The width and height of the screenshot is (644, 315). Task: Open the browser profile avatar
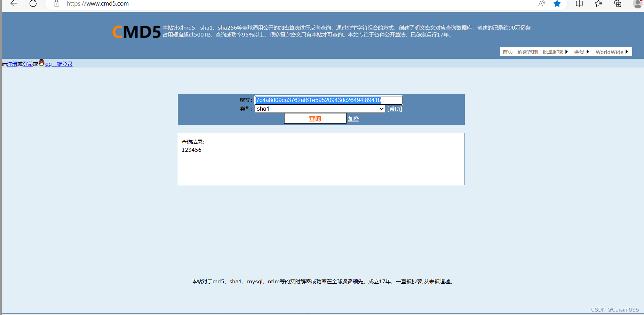tap(638, 3)
